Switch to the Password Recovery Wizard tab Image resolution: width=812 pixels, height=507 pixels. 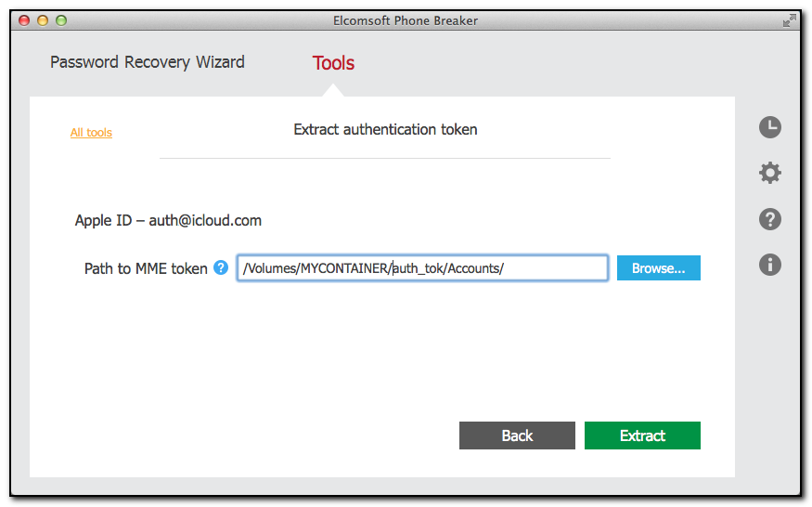pyautogui.click(x=148, y=62)
